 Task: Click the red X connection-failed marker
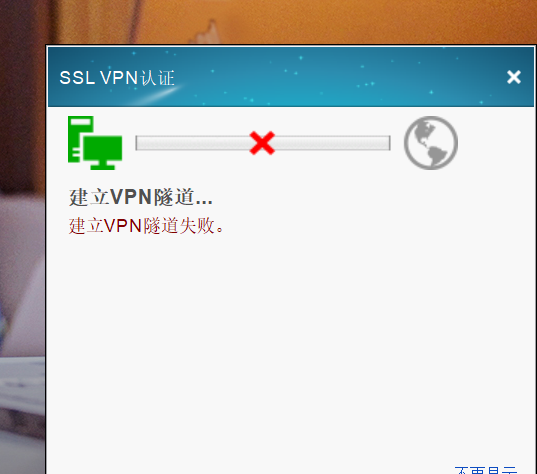(262, 143)
